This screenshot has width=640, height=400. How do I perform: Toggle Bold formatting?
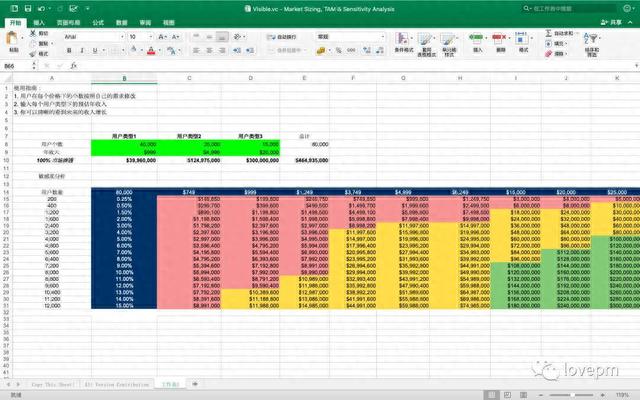coord(69,51)
